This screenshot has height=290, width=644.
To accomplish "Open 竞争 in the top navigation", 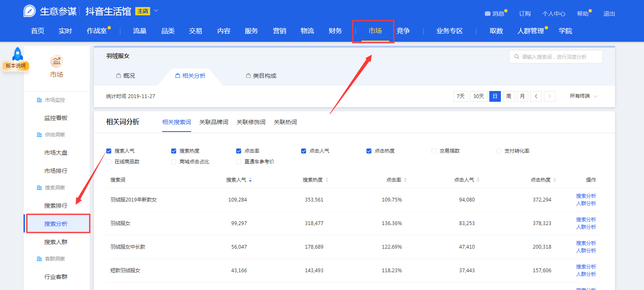I will click(403, 31).
